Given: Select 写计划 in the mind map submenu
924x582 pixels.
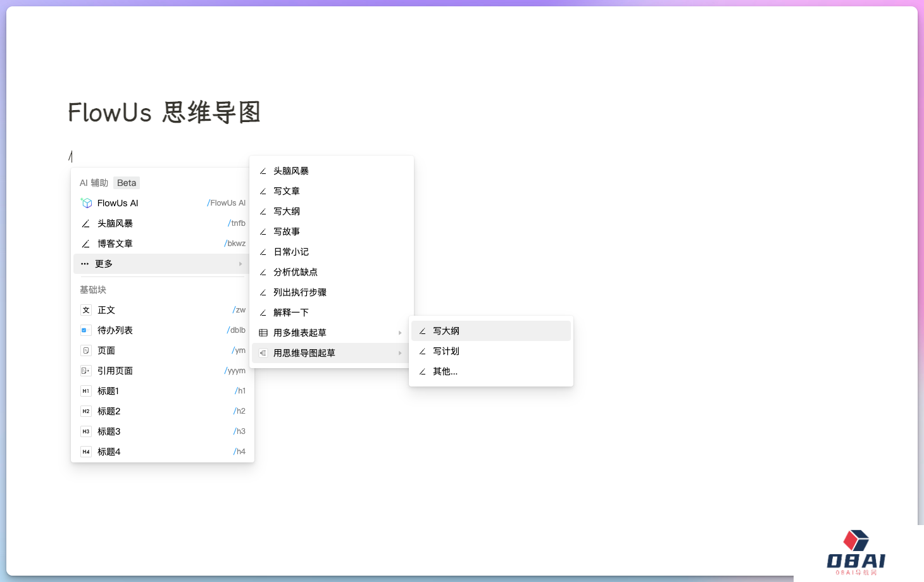Looking at the screenshot, I should click(491, 351).
